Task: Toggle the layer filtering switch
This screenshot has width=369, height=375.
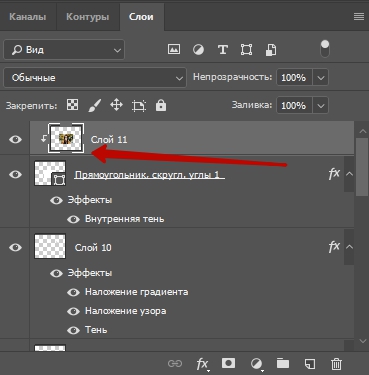Action: pyautogui.click(x=325, y=49)
